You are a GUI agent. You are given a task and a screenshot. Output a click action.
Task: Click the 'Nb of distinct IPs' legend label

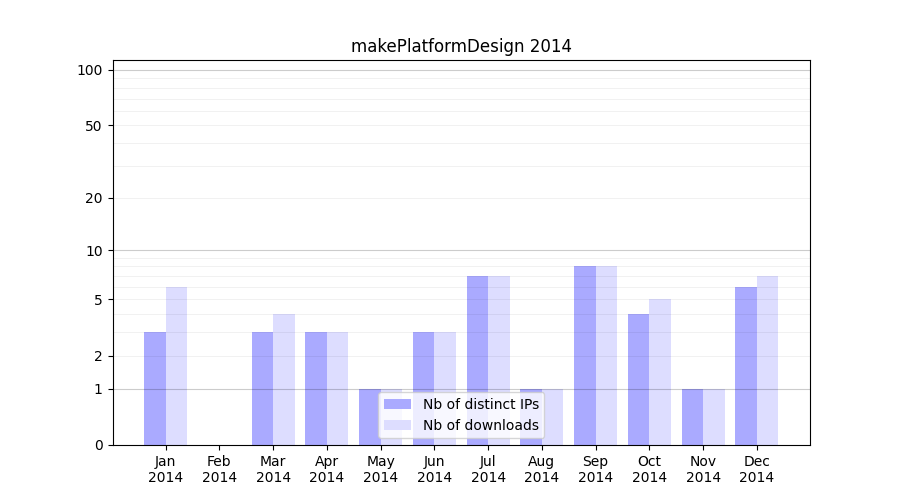click(x=480, y=404)
